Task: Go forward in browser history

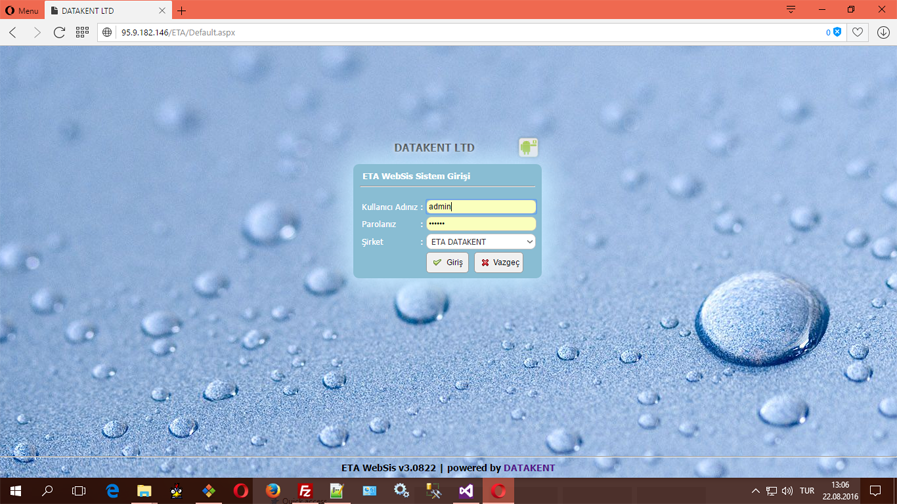Action: 37,33
